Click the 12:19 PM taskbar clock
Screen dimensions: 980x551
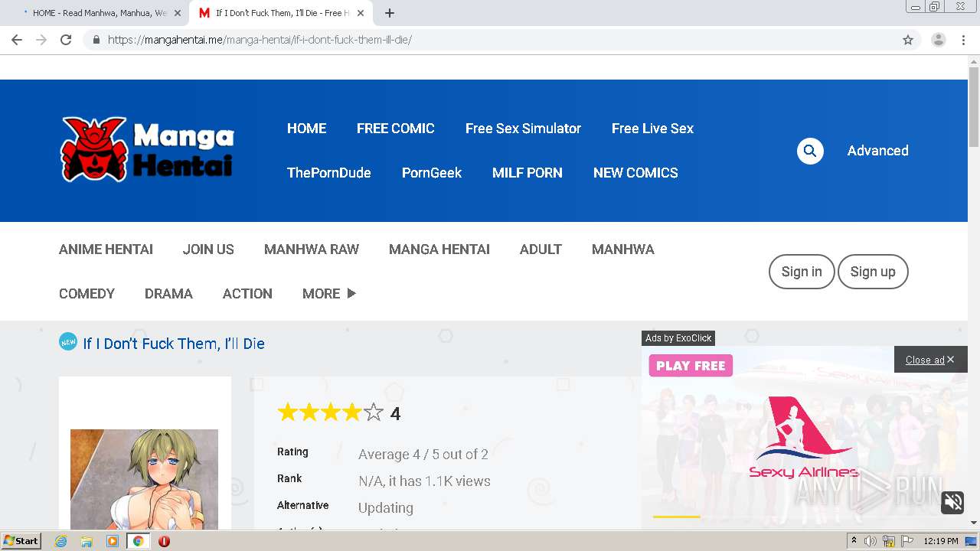point(941,541)
